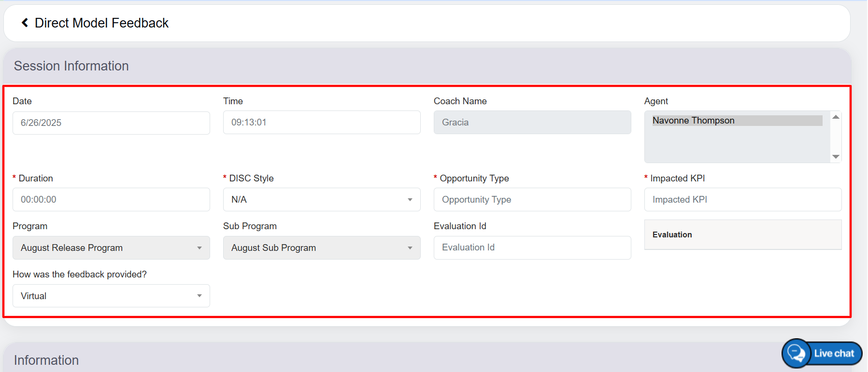The height and width of the screenshot is (372, 868).
Task: Click the Information section header
Action: pos(46,360)
